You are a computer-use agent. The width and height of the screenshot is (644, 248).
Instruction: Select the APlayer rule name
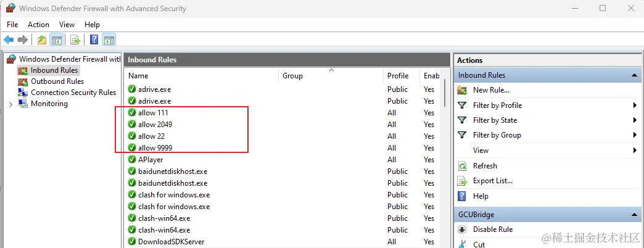click(x=151, y=159)
